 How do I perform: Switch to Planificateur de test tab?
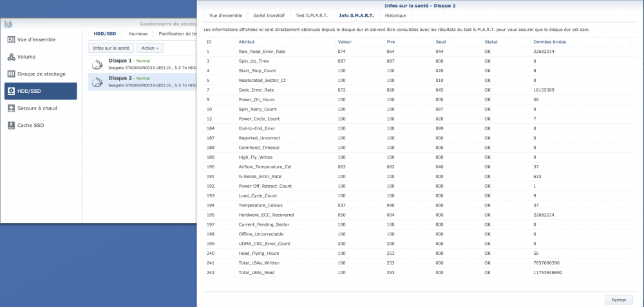(176, 34)
